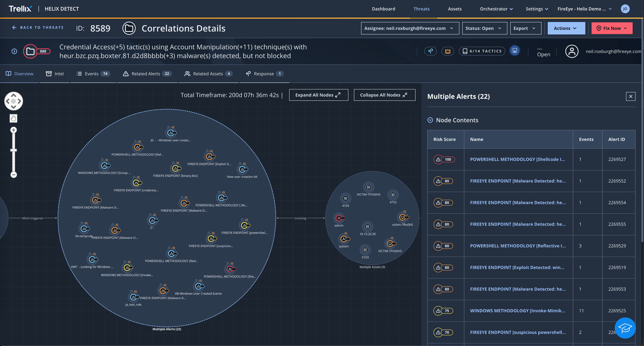Open the Fix Now dropdown
This screenshot has height=346, width=644.
point(612,28)
